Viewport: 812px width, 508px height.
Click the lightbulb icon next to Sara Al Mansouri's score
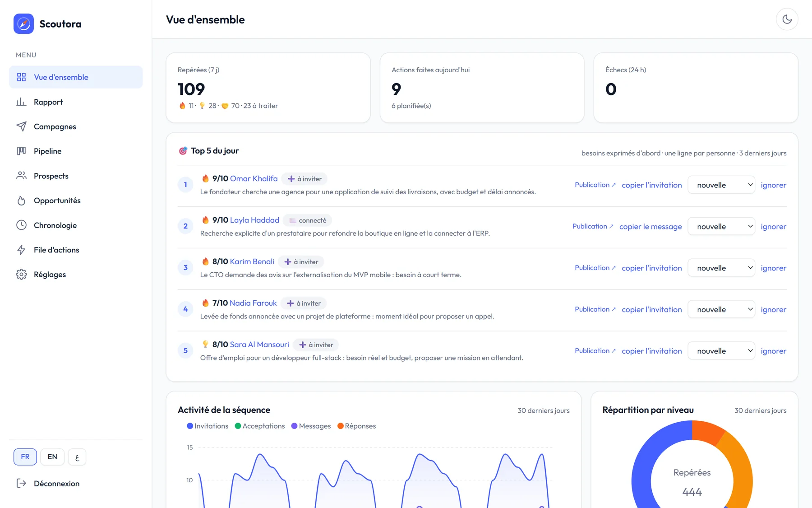[205, 345]
